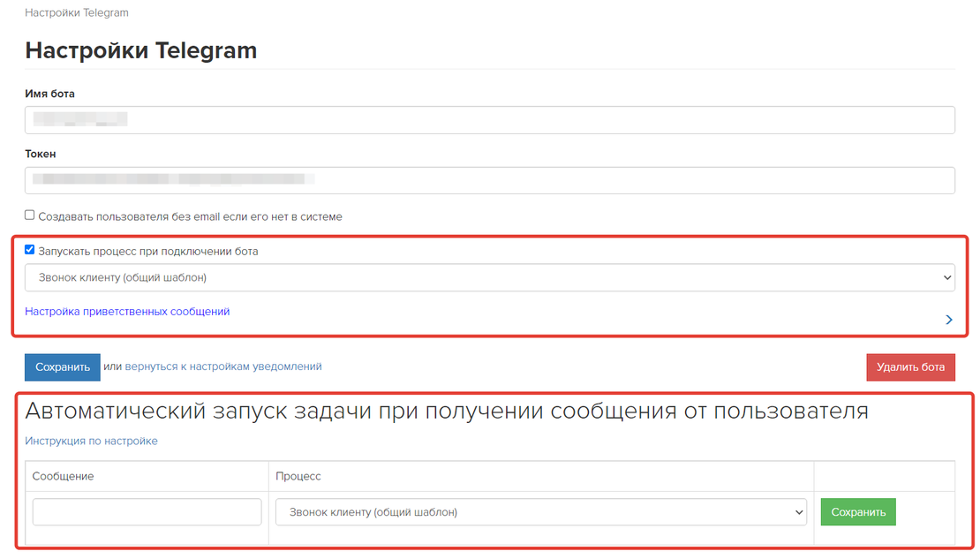Image resolution: width=980 pixels, height=559 pixels.
Task: Enable creating users without email checkbox
Action: [x=30, y=215]
